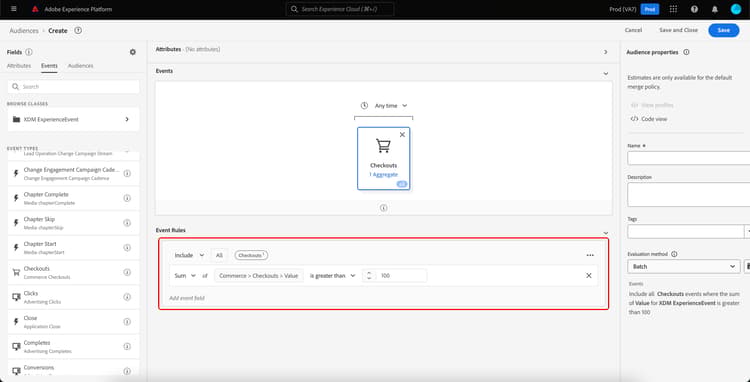Click the Fields search box
This screenshot has width=750, height=382.
coord(74,87)
